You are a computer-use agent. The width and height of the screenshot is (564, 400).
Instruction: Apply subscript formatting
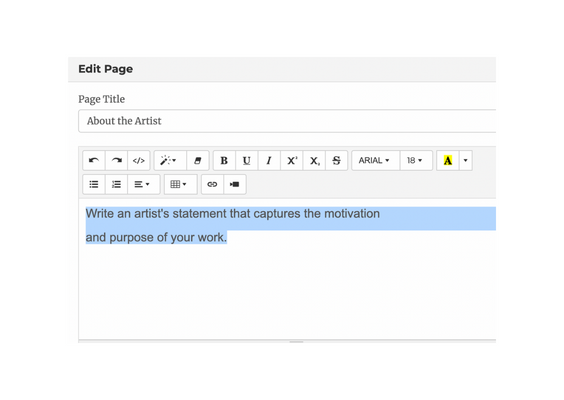coord(314,160)
